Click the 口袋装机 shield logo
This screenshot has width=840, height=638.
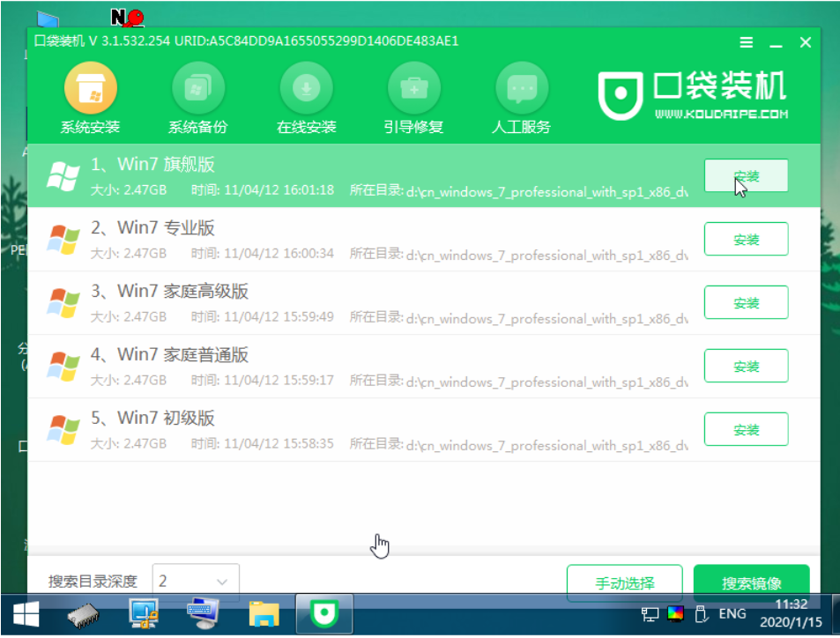pyautogui.click(x=621, y=95)
